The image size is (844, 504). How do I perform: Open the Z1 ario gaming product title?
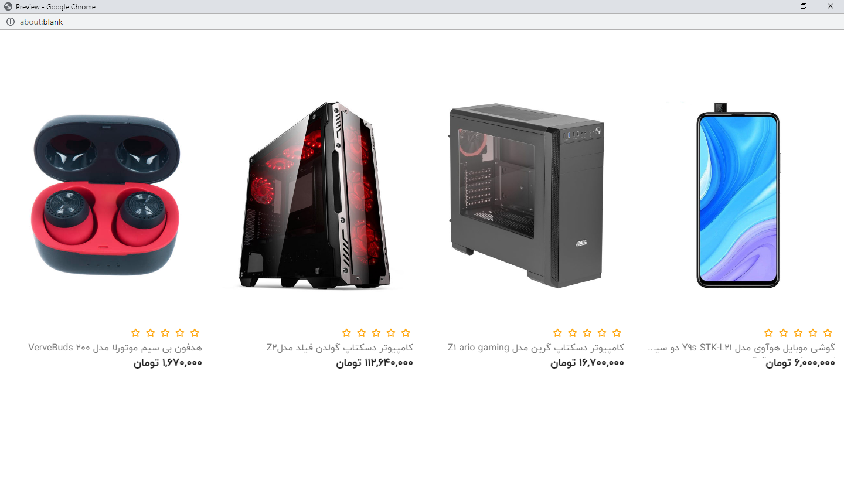[536, 348]
